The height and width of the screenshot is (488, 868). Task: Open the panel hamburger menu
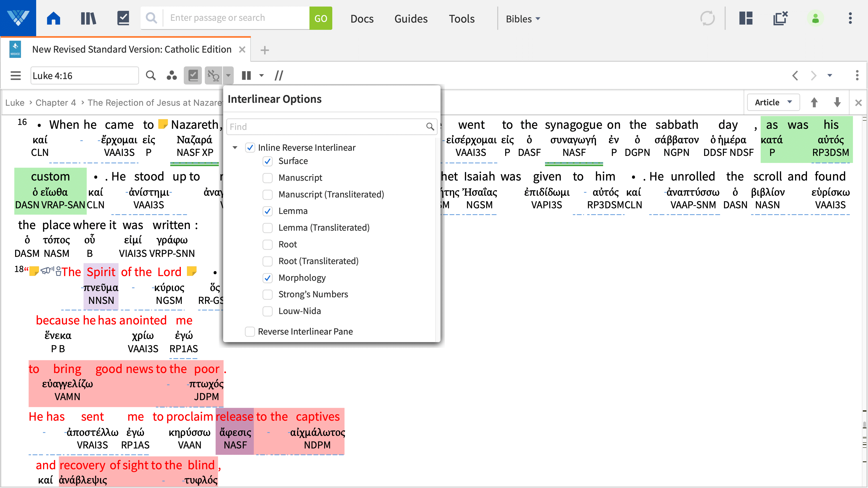[x=16, y=75]
